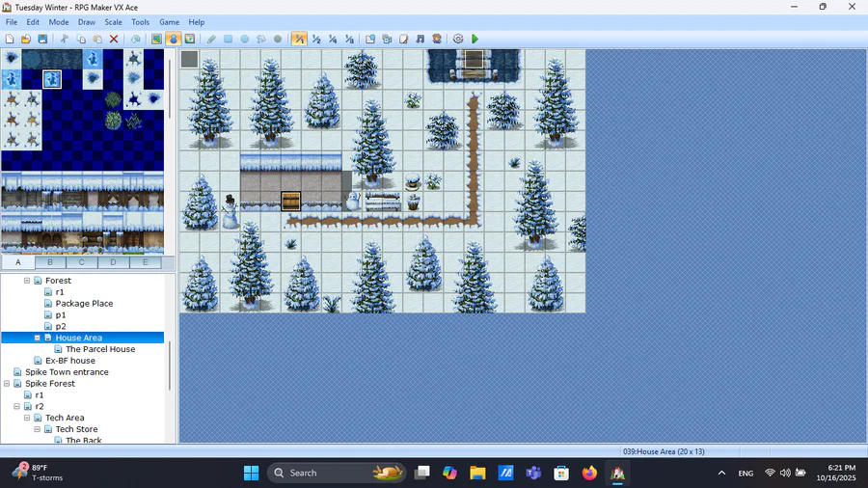Viewport: 868px width, 488px height.
Task: Collapse the r2 tree node
Action: pos(16,406)
